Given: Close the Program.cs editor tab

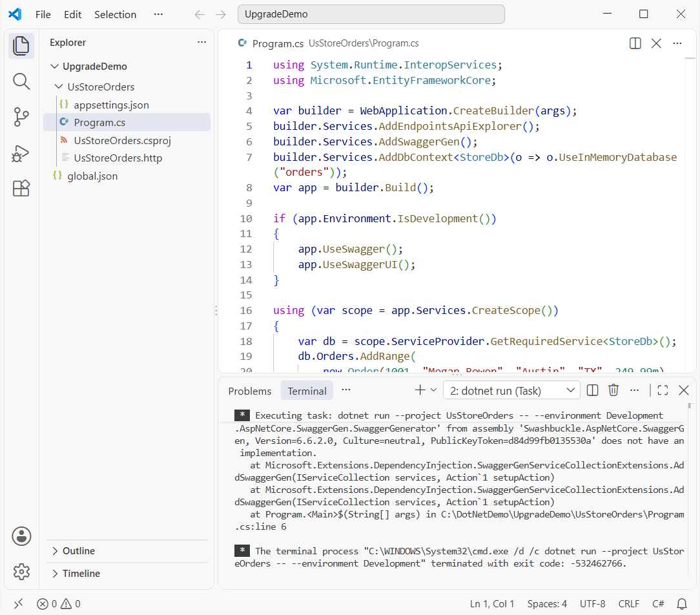Looking at the screenshot, I should [656, 43].
